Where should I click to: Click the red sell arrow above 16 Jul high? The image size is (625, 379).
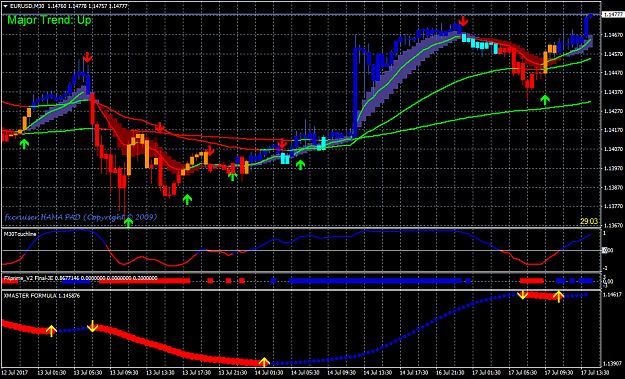tap(463, 21)
